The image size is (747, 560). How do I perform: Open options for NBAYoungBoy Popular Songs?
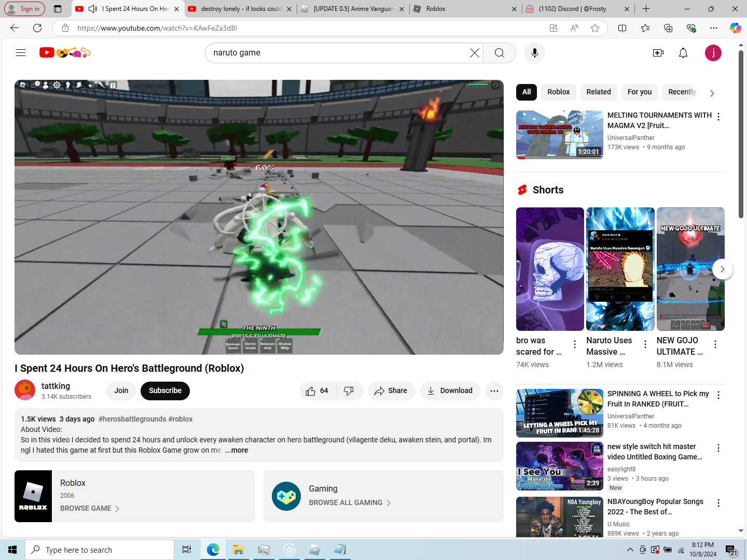tap(718, 503)
